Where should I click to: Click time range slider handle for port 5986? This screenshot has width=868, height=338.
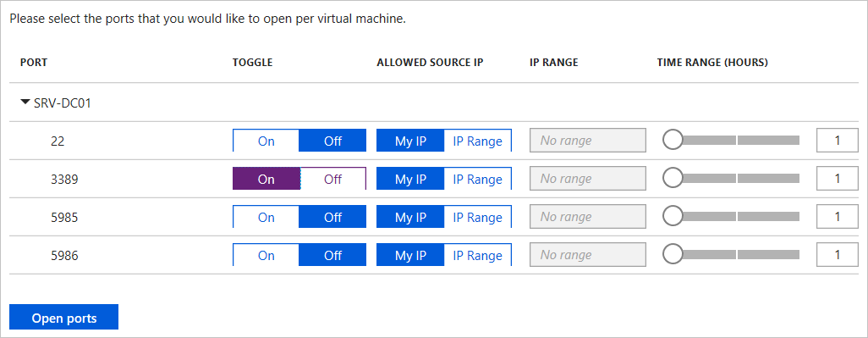pyautogui.click(x=673, y=254)
